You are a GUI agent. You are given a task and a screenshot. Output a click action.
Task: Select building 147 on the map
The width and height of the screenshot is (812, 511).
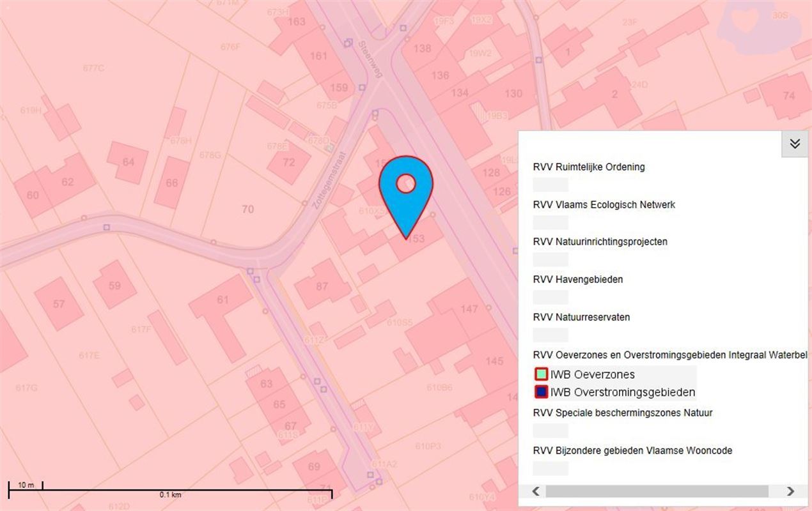point(469,309)
